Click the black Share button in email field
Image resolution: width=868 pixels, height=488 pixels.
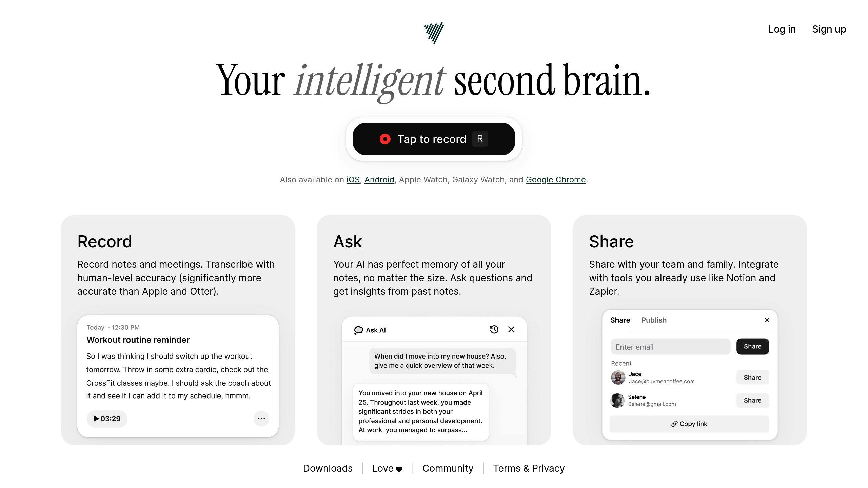pyautogui.click(x=752, y=347)
